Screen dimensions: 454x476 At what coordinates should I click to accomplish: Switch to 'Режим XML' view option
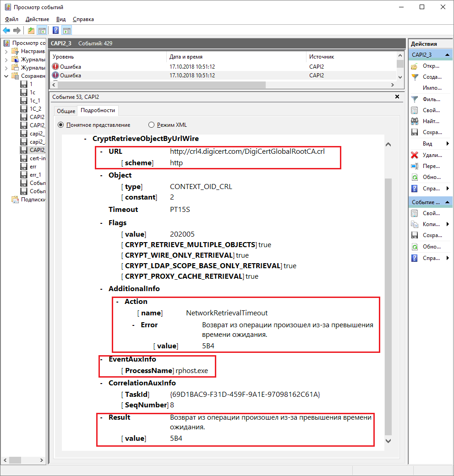point(152,125)
